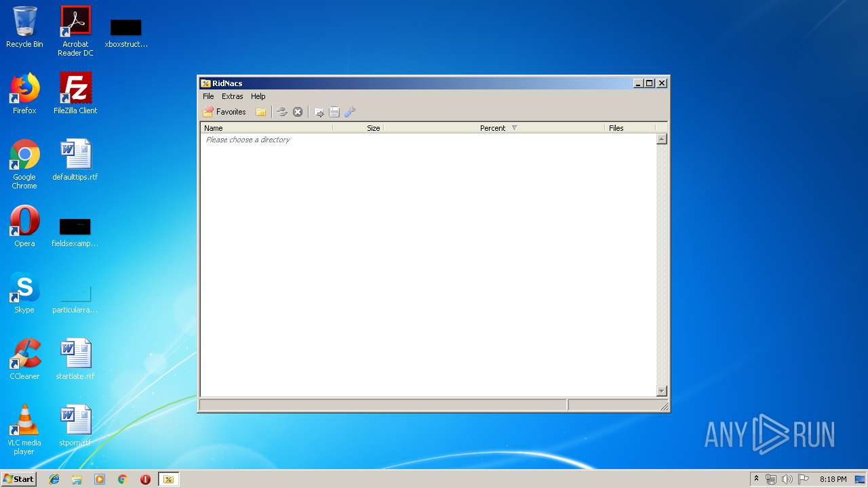Open Internet Explorer from the taskbar

click(54, 479)
